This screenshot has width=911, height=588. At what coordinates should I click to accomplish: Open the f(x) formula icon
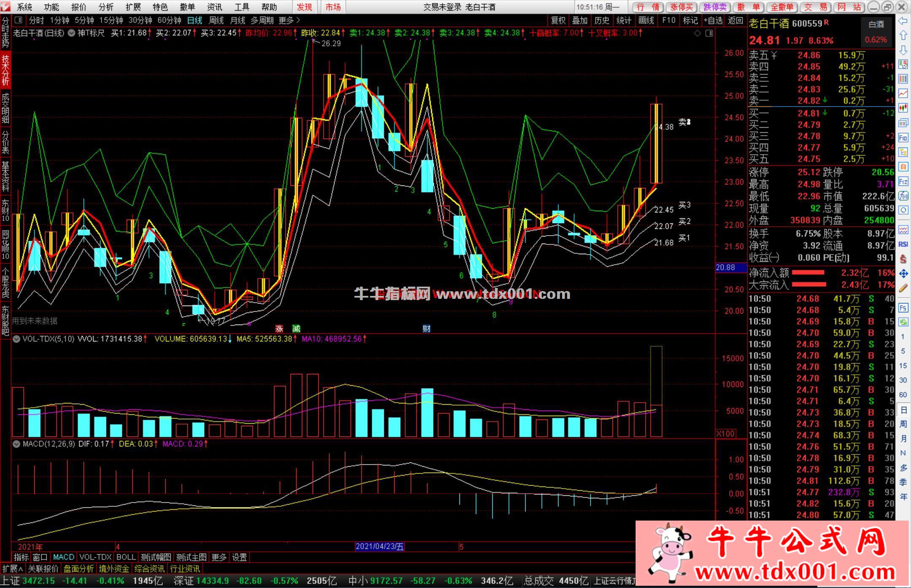click(x=903, y=196)
